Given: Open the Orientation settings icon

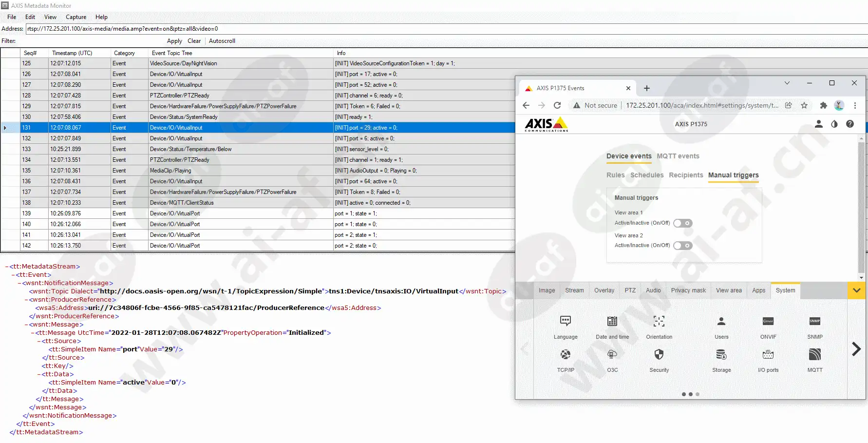Looking at the screenshot, I should pyautogui.click(x=659, y=321).
